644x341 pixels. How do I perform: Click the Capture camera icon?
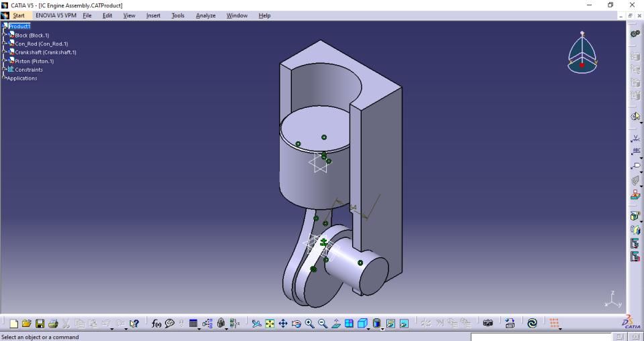(488, 324)
